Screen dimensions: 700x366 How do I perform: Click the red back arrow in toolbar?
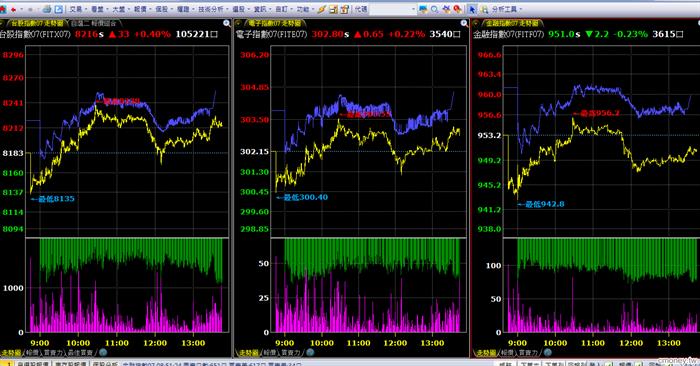pyautogui.click(x=14, y=9)
